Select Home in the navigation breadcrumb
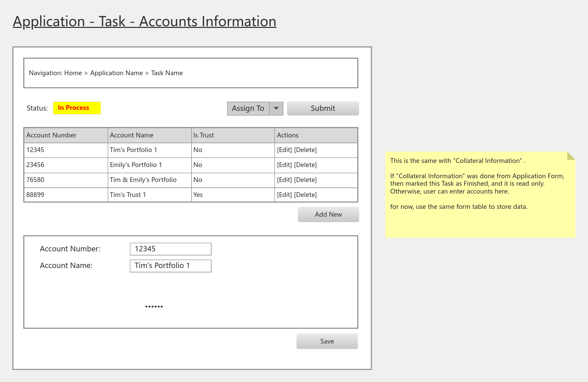588x382 pixels. tap(73, 73)
